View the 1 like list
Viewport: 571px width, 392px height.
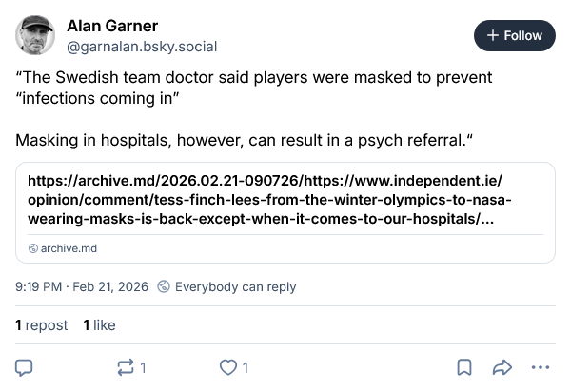tap(100, 325)
